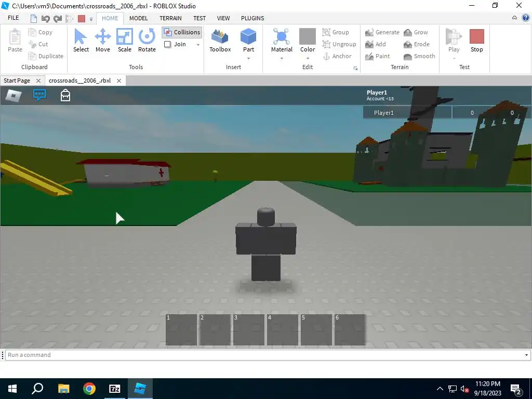Screen dimensions: 532x399
Task: Switch to the TEST tab
Action: 199,18
